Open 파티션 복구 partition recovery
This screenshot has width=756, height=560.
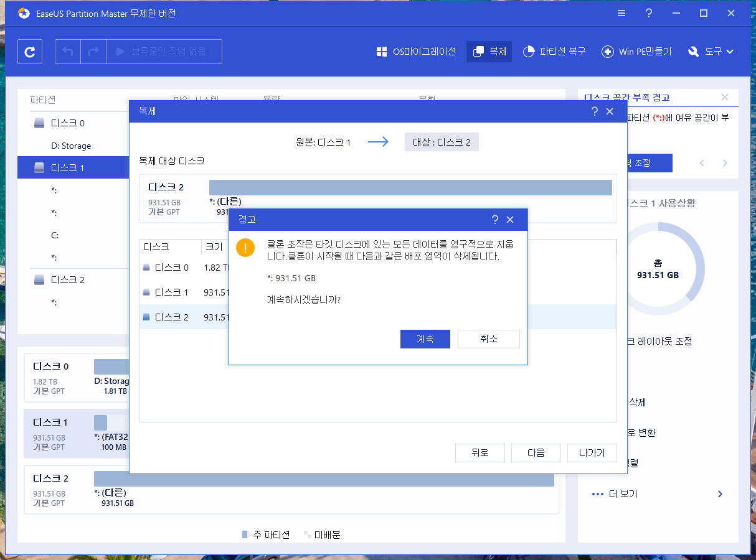554,52
